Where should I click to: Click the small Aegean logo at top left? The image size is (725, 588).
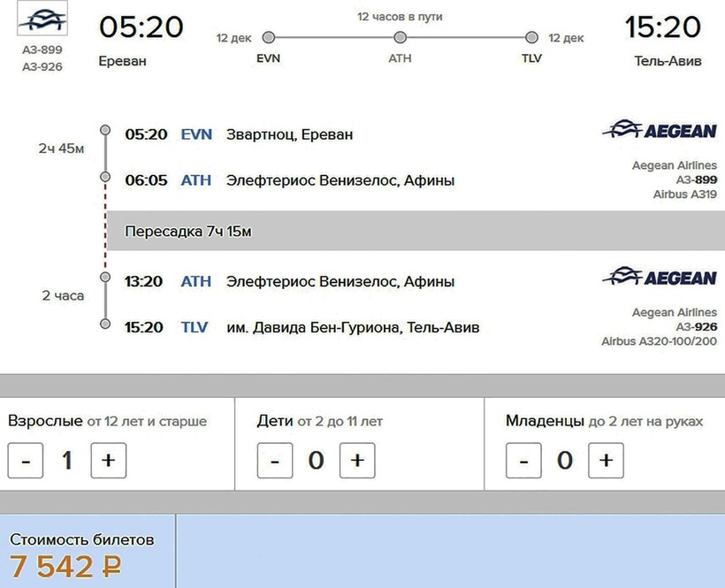(42, 21)
